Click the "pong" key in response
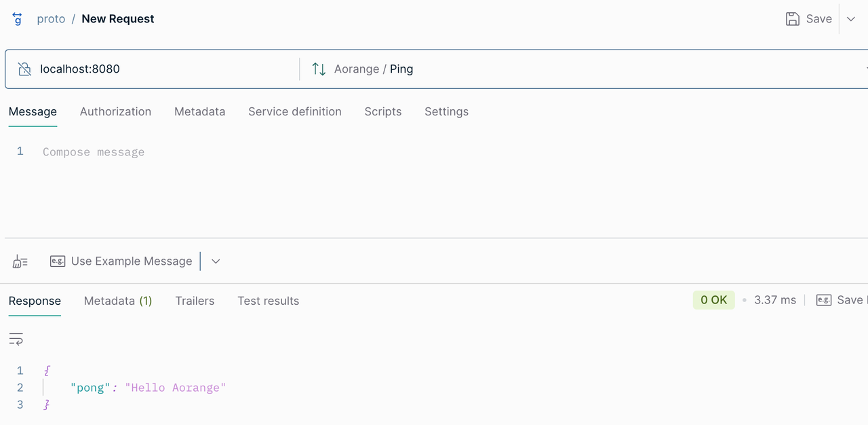This screenshot has height=425, width=868. (90, 388)
